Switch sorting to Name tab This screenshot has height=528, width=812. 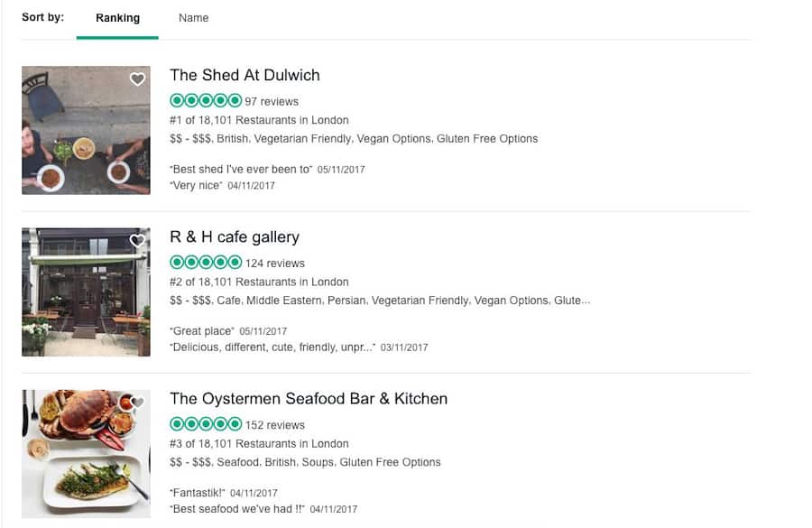[x=193, y=18]
